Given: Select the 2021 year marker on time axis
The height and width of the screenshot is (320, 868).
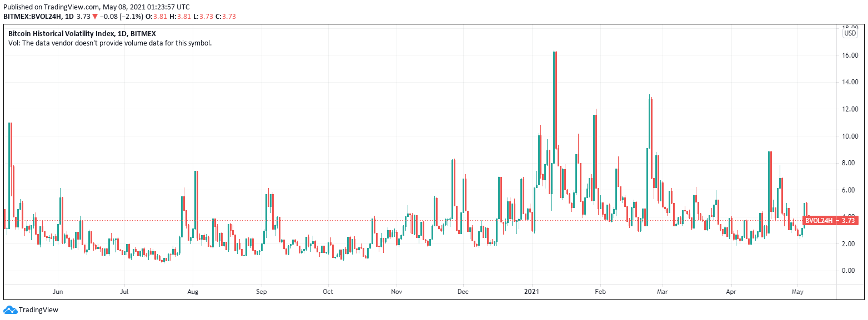Looking at the screenshot, I should (x=531, y=291).
